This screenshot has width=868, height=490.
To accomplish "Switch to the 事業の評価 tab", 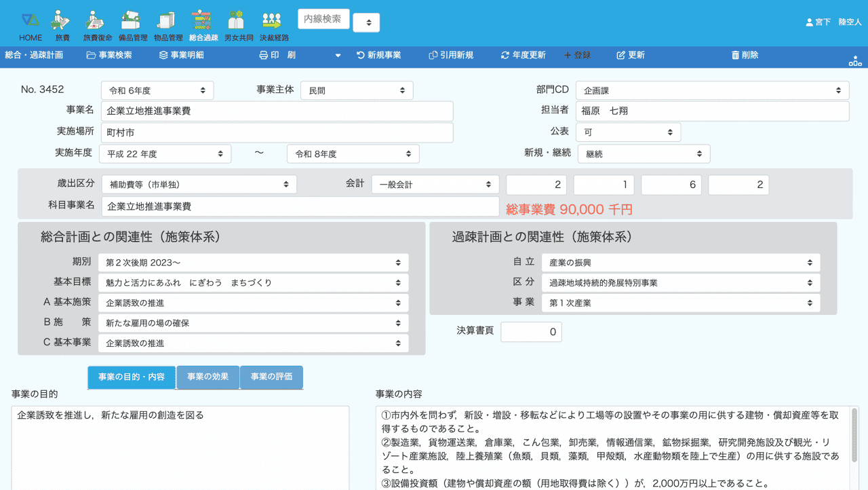I will pyautogui.click(x=271, y=377).
